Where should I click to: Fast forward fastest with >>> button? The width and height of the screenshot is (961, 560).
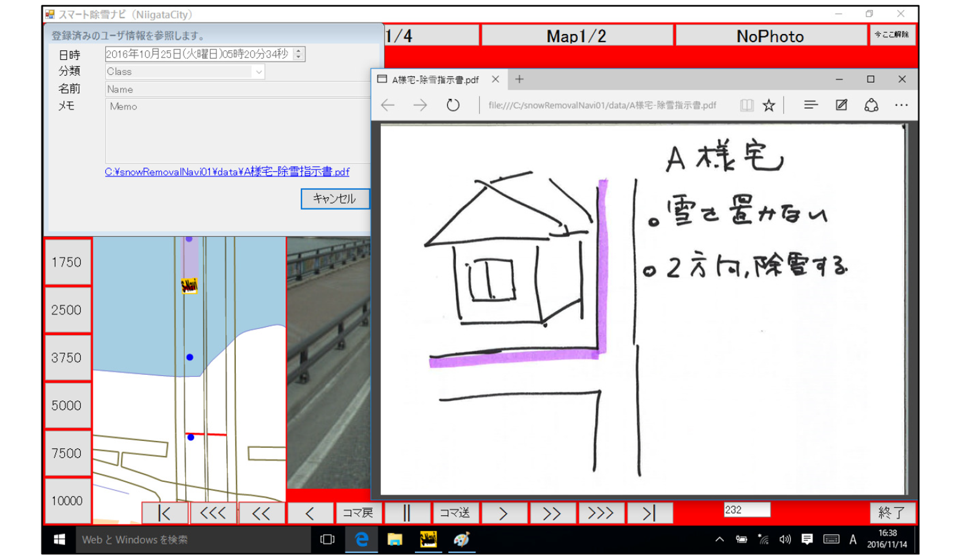pyautogui.click(x=600, y=513)
